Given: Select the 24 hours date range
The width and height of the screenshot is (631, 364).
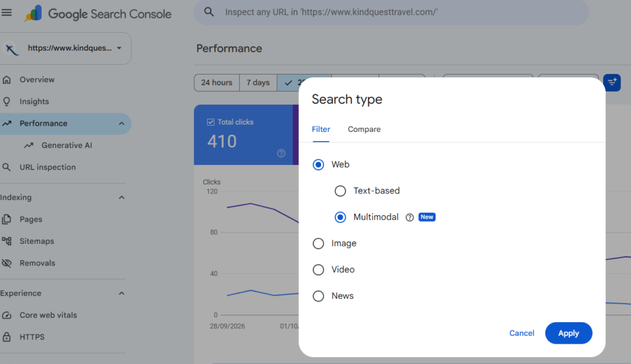Looking at the screenshot, I should (216, 83).
